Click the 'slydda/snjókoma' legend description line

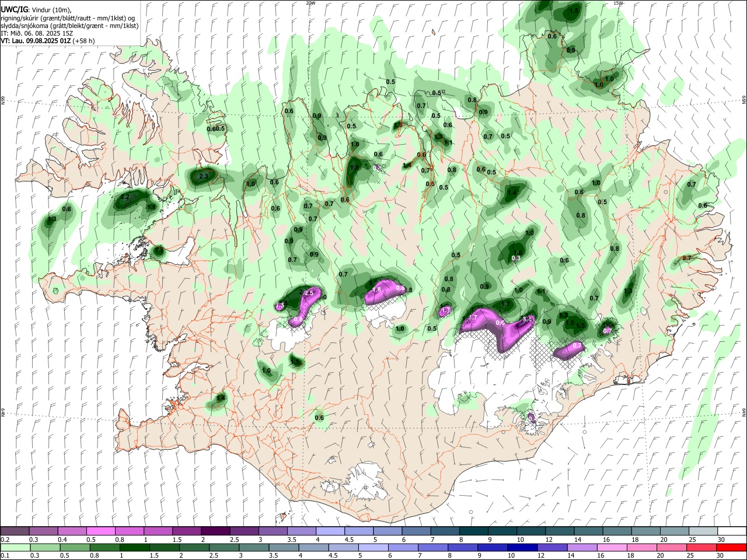click(69, 26)
